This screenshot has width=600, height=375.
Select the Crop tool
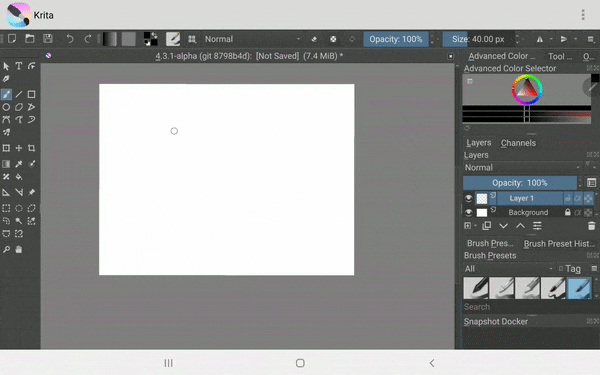click(x=31, y=148)
